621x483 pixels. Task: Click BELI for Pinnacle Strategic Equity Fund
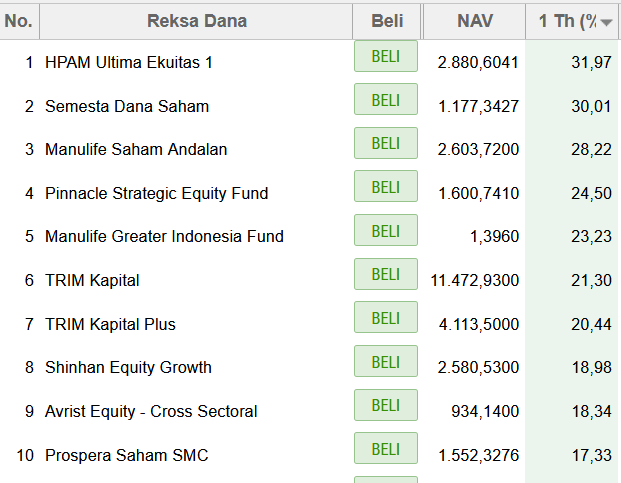pyautogui.click(x=386, y=186)
